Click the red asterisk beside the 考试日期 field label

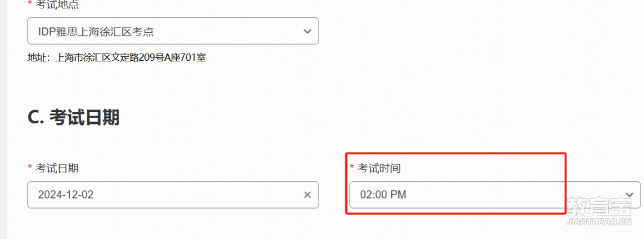(30, 166)
